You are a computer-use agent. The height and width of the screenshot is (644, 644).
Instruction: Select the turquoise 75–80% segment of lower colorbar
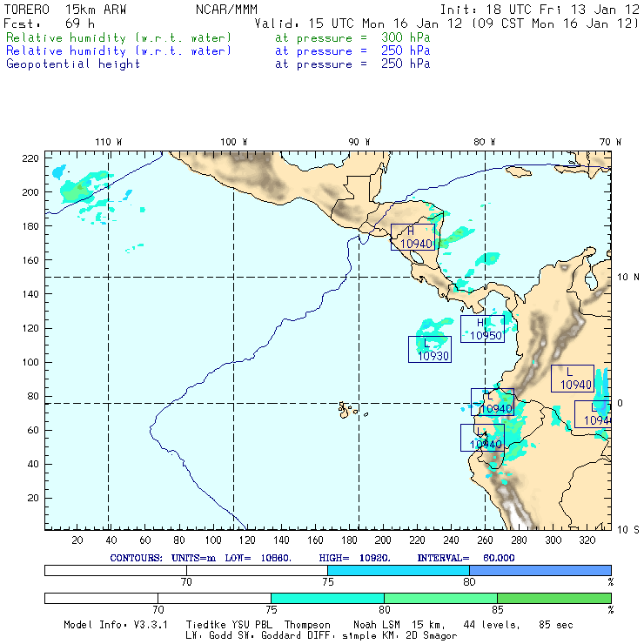[327, 598]
